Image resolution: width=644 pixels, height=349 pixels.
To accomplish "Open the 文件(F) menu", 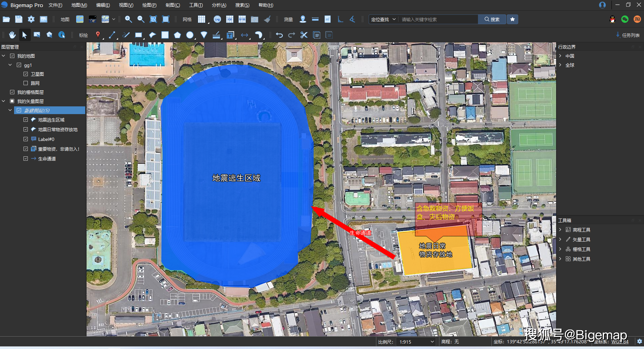I will (55, 5).
